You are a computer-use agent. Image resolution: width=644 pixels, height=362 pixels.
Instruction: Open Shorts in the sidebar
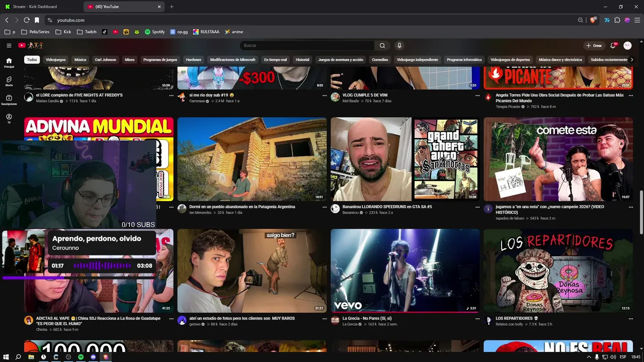(9, 81)
